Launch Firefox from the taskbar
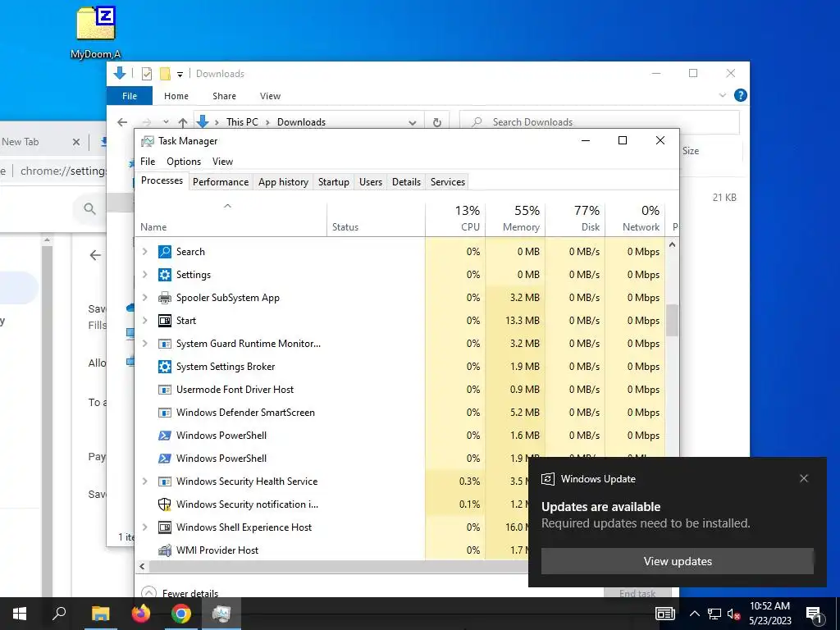The width and height of the screenshot is (840, 630). [x=141, y=614]
